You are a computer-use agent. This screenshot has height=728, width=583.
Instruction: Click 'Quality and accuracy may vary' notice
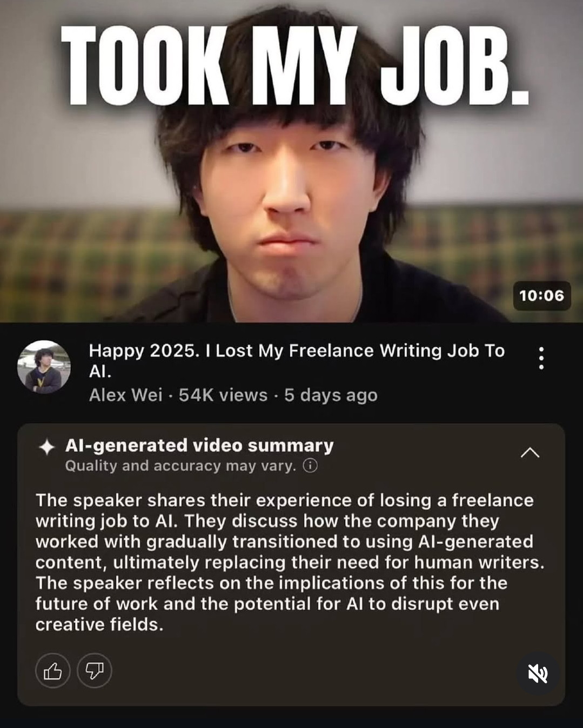[180, 466]
